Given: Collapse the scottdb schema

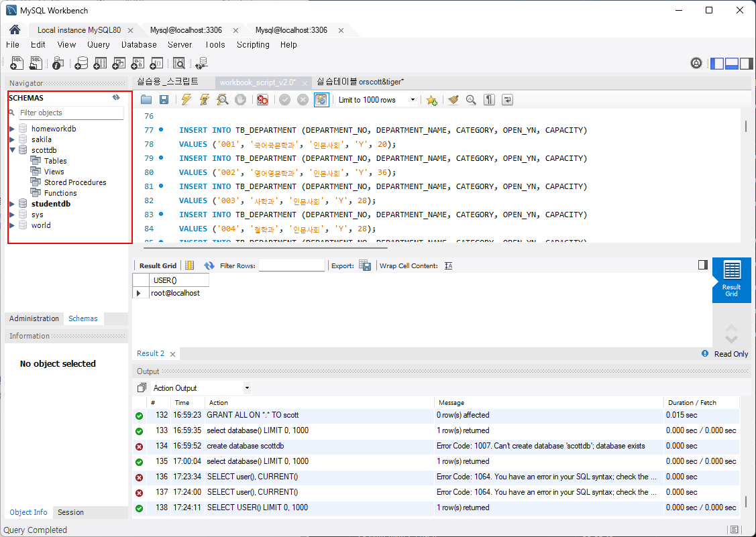Looking at the screenshot, I should click(x=12, y=150).
